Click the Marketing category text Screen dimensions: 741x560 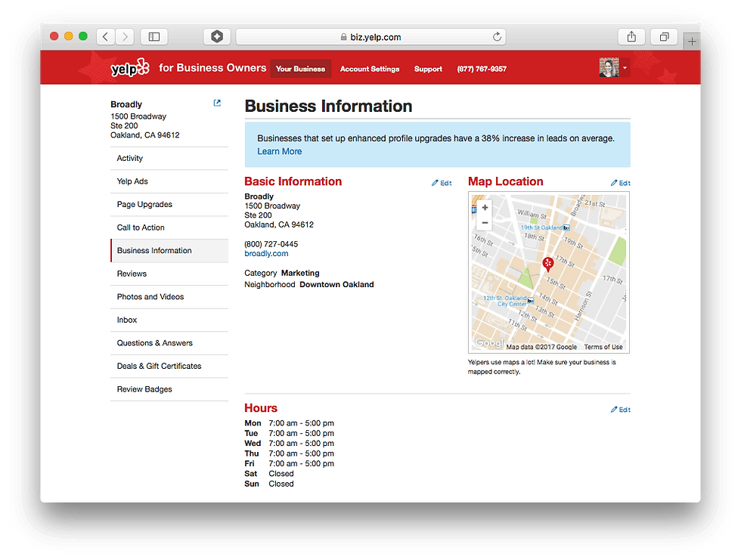coord(300,274)
